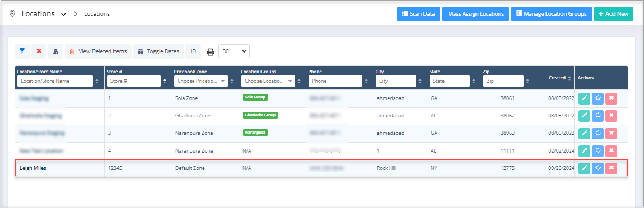Click blue gear icon in zip 38063 row
This screenshot has width=644, height=208.
click(x=598, y=133)
